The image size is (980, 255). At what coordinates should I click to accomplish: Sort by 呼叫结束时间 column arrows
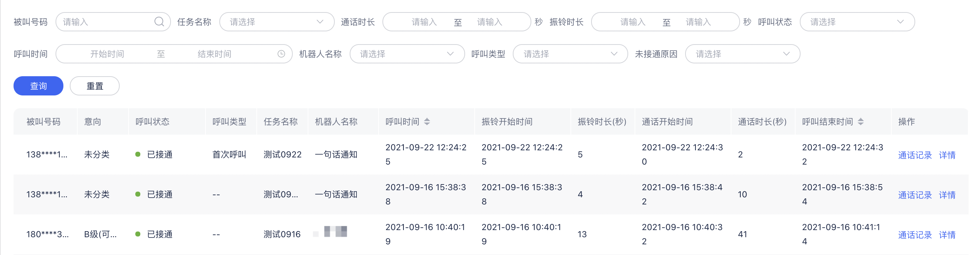point(861,122)
